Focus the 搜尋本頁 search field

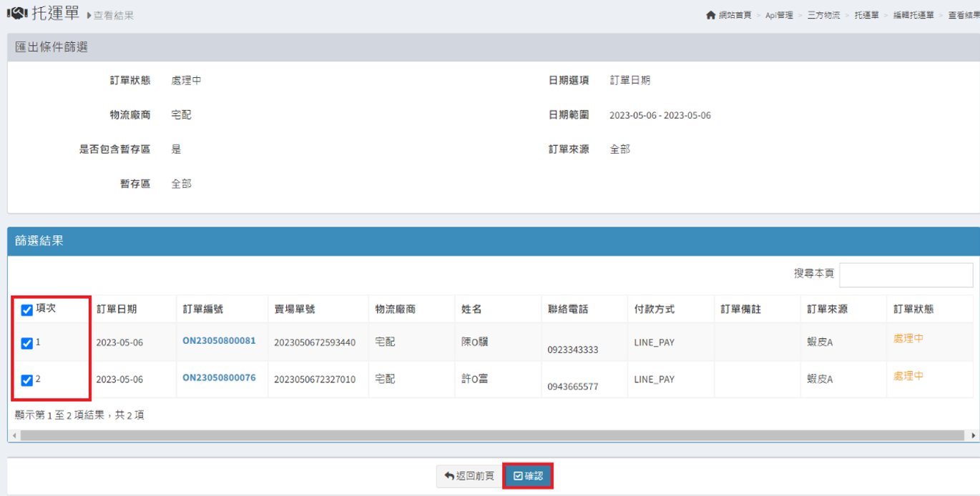(x=906, y=274)
